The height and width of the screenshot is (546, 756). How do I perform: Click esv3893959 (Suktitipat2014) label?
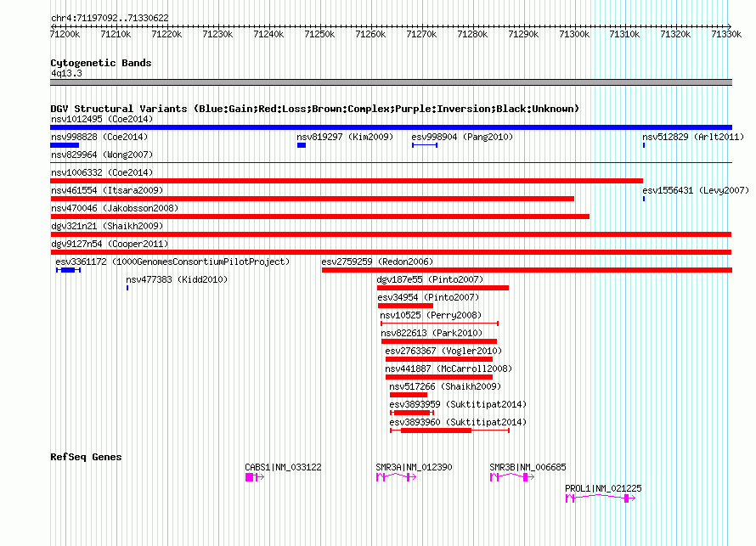[x=458, y=404]
